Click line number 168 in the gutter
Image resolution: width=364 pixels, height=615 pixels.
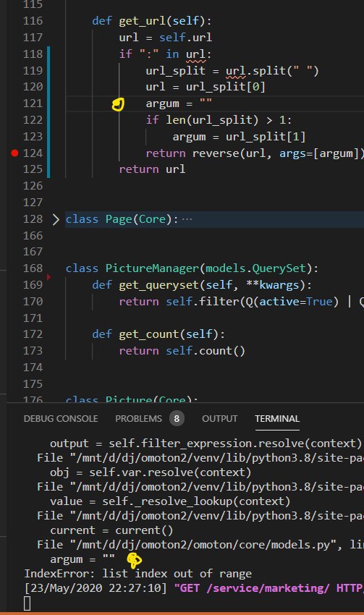[x=33, y=268]
